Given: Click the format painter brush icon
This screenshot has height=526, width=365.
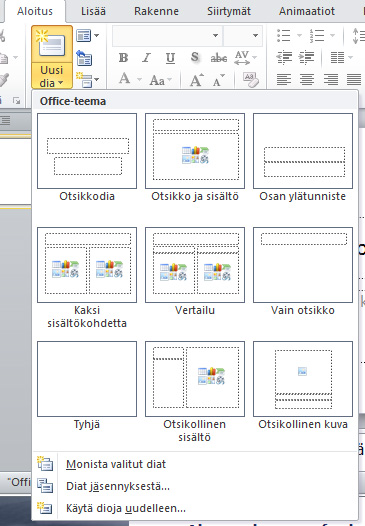Looking at the screenshot, I should [4, 80].
